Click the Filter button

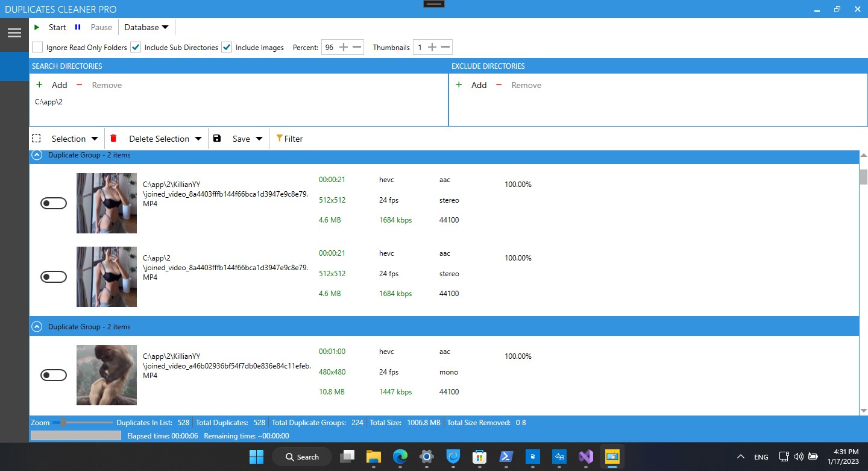[289, 139]
